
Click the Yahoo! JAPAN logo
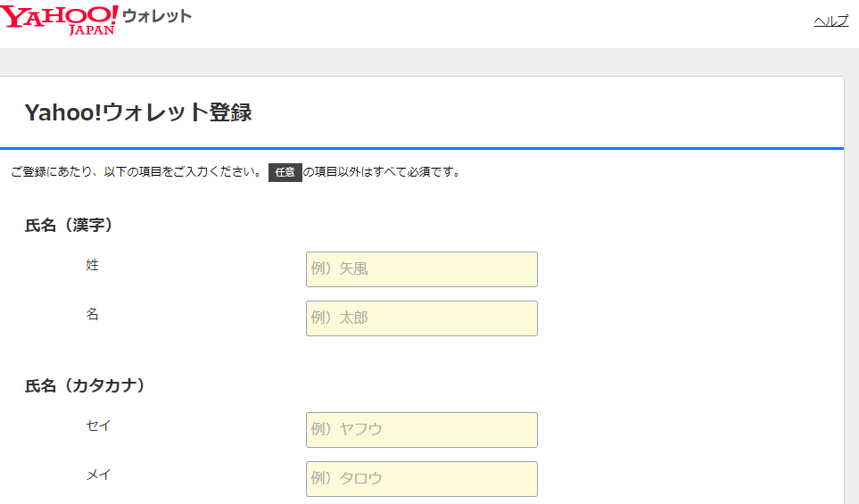pos(59,20)
